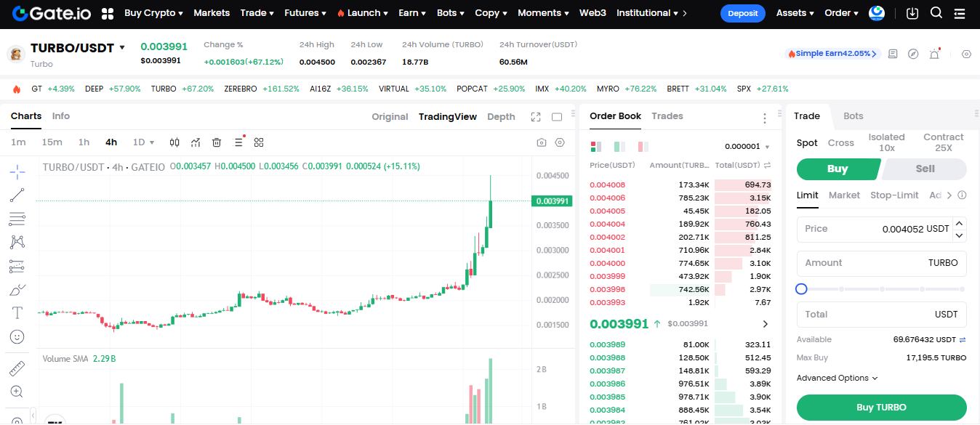This screenshot has height=425, width=980.
Task: Open the layout settings hexagon icon
Action: click(966, 54)
